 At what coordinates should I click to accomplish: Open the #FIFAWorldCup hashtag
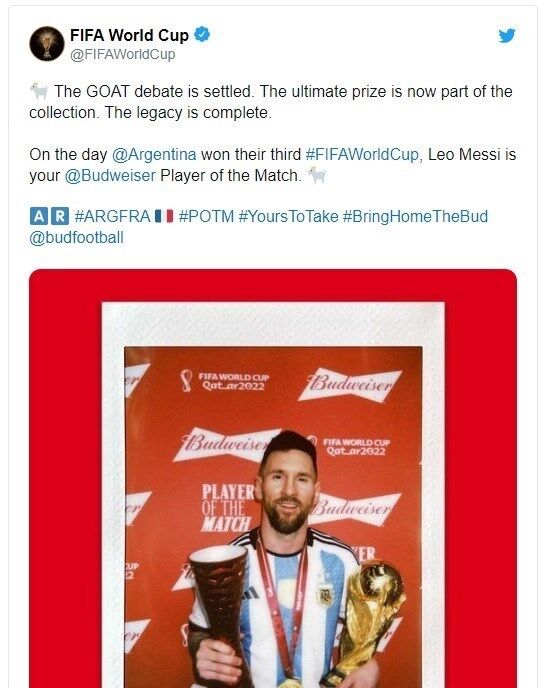[x=363, y=154]
